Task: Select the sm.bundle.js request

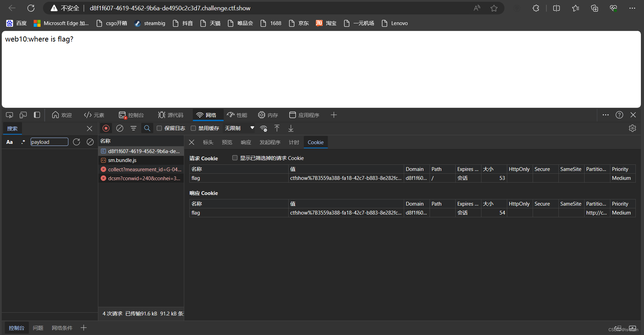Action: tap(122, 160)
